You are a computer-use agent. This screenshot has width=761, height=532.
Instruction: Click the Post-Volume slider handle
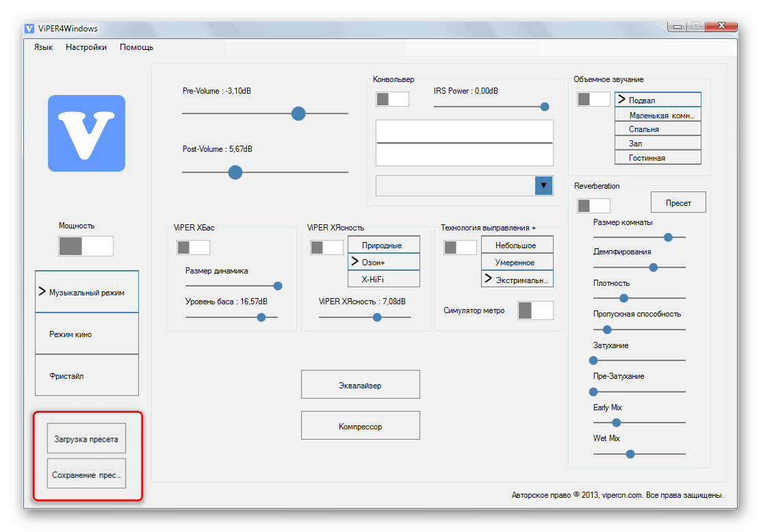pyautogui.click(x=235, y=172)
